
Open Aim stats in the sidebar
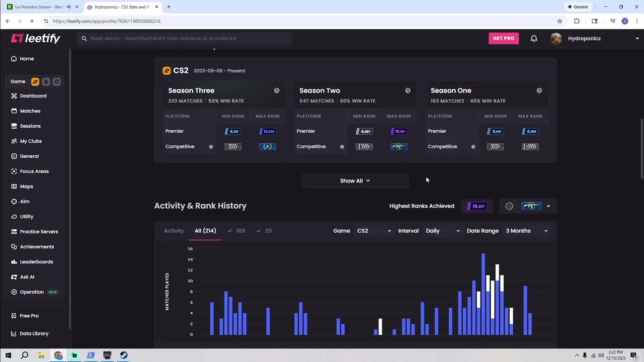pyautogui.click(x=25, y=202)
